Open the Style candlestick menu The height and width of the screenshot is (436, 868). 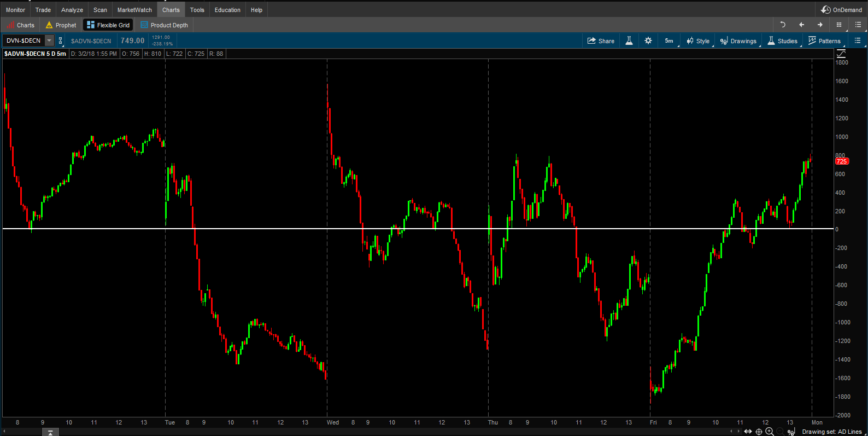pos(698,41)
